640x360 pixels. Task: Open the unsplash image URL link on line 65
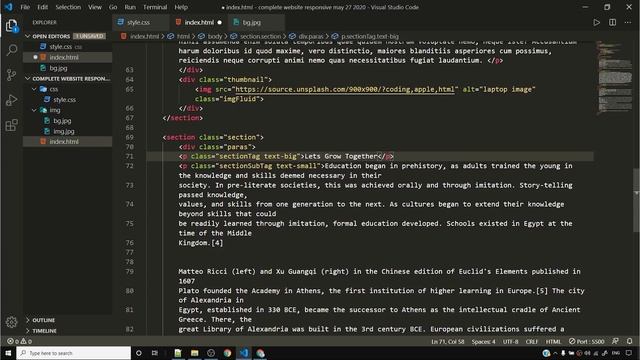coord(345,89)
